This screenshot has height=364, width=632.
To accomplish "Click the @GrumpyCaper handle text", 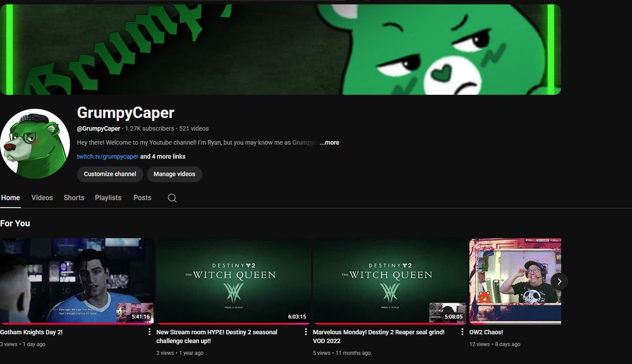I will [99, 128].
